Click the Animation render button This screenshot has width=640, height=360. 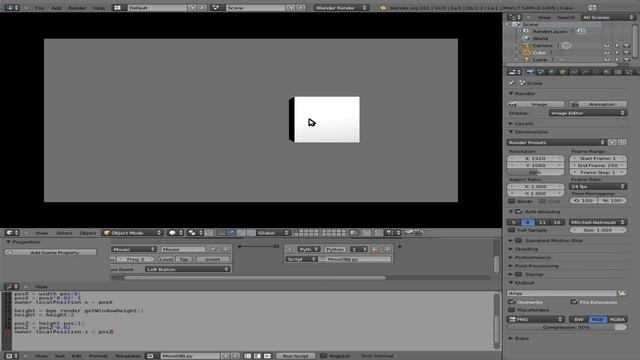[x=598, y=104]
